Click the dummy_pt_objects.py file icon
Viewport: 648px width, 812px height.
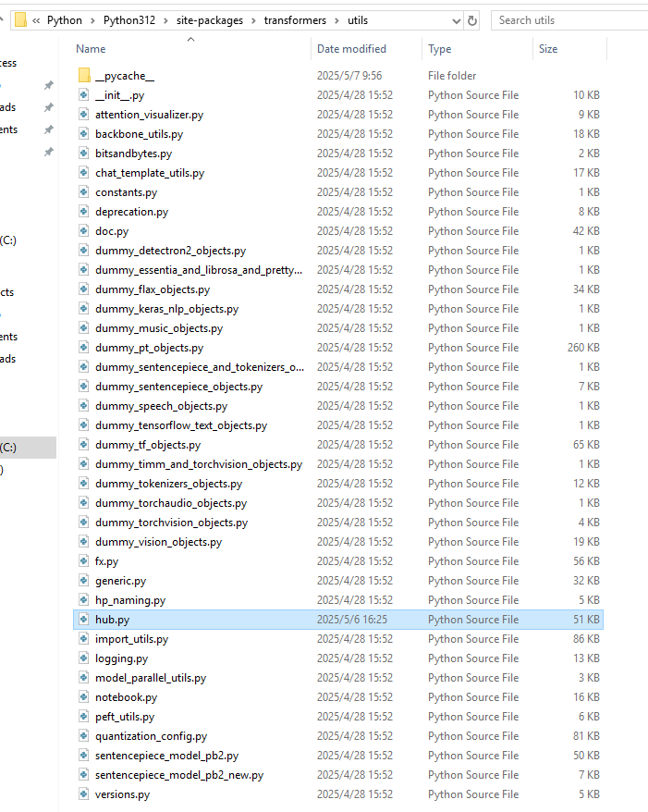point(84,348)
